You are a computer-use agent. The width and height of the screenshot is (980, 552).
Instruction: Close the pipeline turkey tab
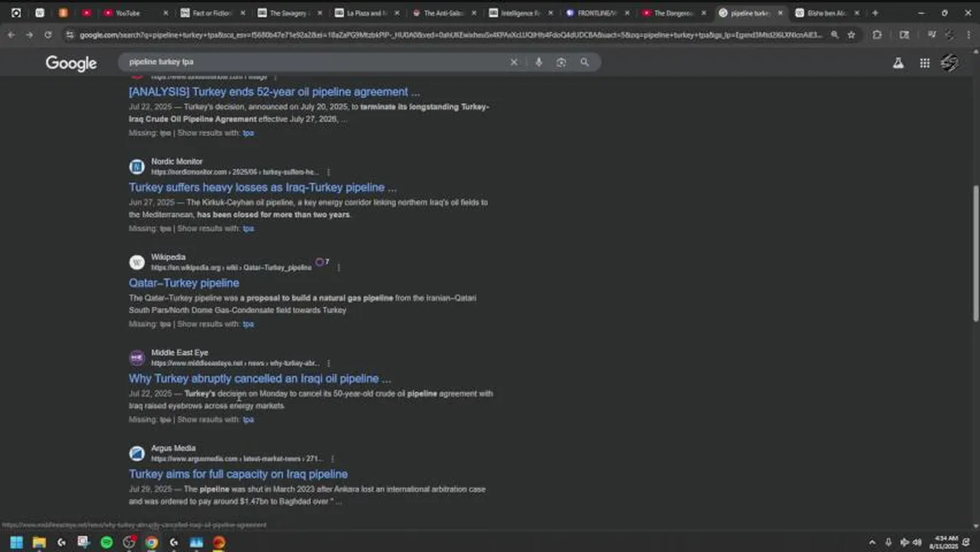pos(780,13)
